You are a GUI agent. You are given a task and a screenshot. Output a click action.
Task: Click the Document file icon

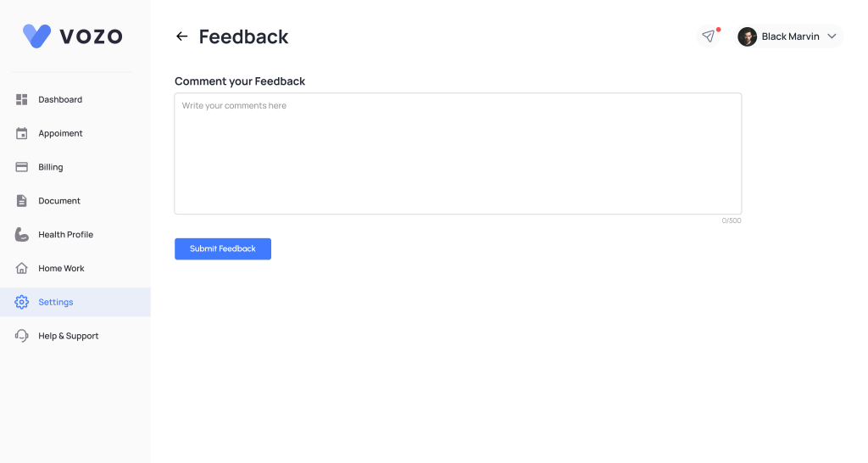tap(22, 201)
